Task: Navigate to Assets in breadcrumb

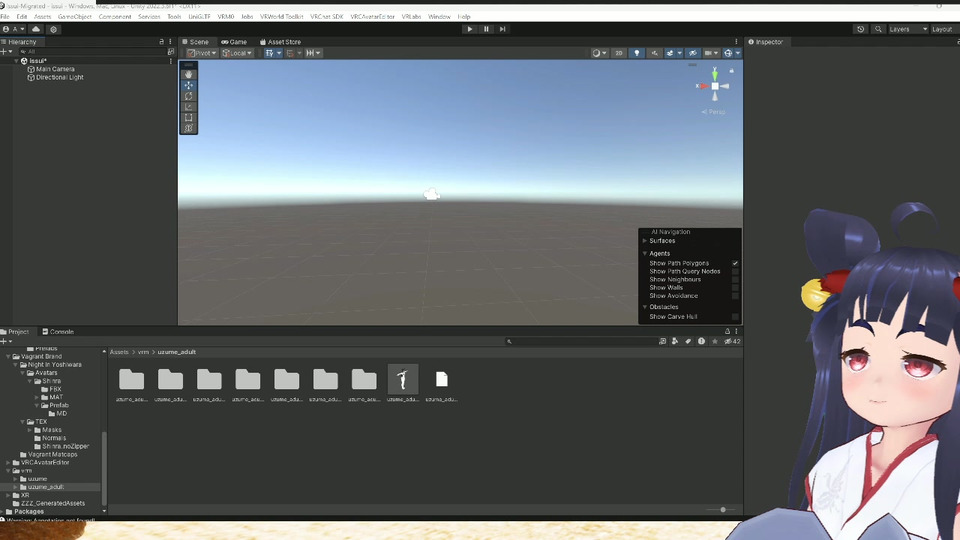Action: tap(119, 352)
